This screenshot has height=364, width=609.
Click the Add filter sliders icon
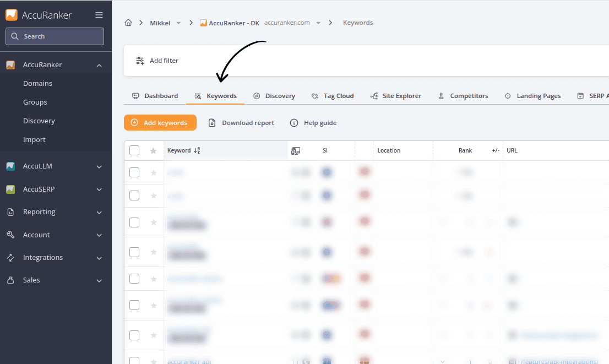(x=140, y=61)
